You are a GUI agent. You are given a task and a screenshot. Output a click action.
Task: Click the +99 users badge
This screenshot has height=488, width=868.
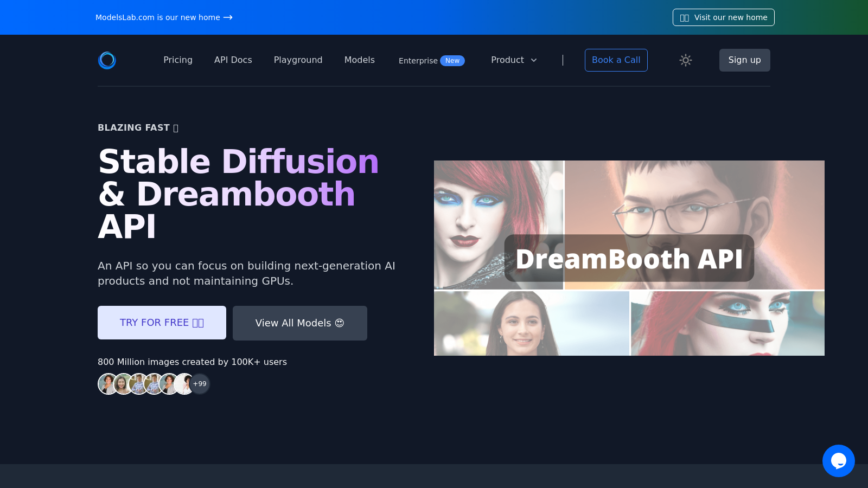(x=199, y=383)
